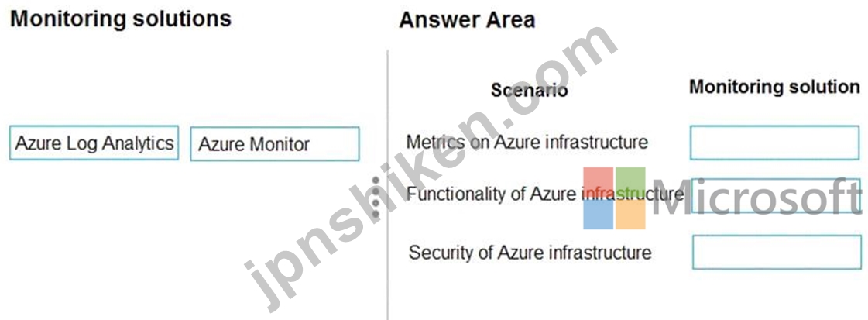Screen dimensions: 868x320
Task: Click the Scenario column header
Action: [529, 90]
